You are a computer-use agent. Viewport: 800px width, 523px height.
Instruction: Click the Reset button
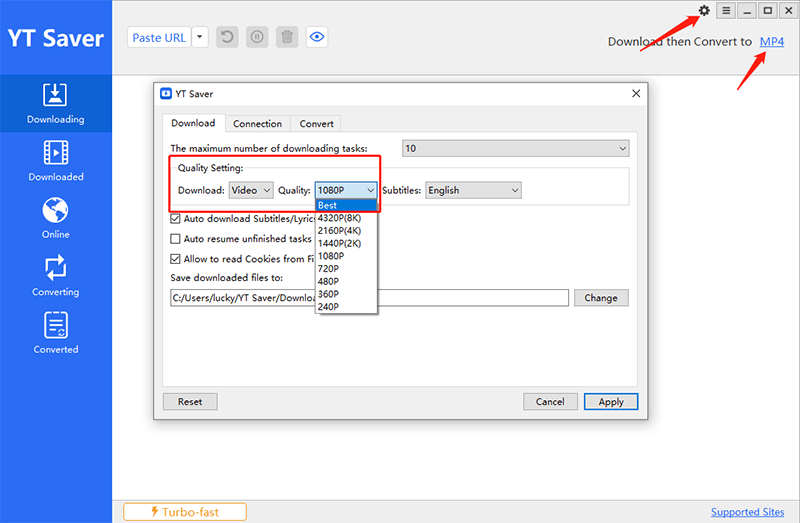click(190, 402)
